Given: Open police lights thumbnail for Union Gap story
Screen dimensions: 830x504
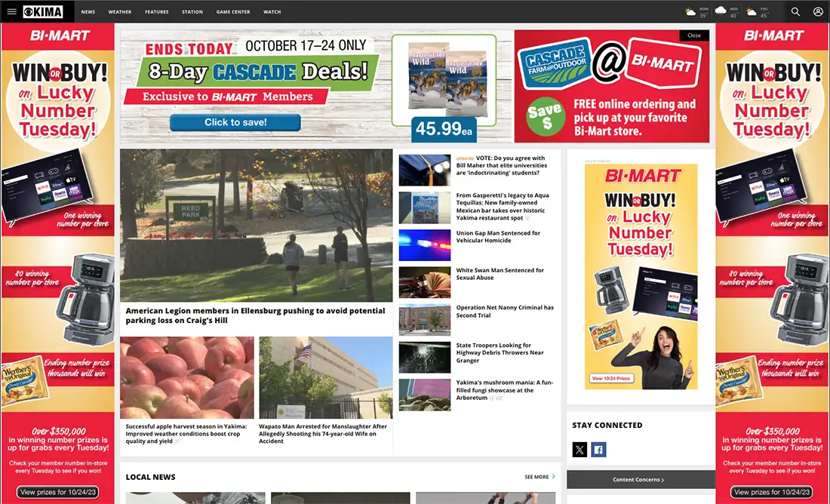Looking at the screenshot, I should (x=425, y=245).
